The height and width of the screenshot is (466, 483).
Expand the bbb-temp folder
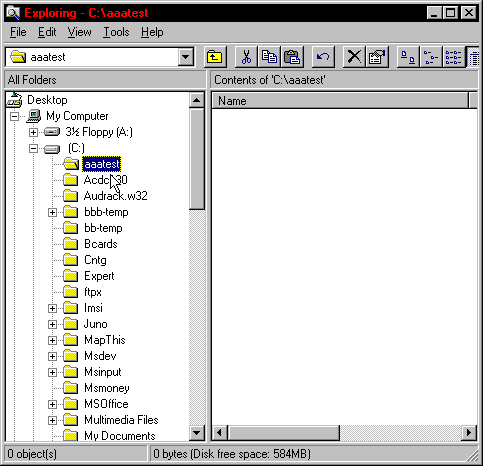[52, 212]
